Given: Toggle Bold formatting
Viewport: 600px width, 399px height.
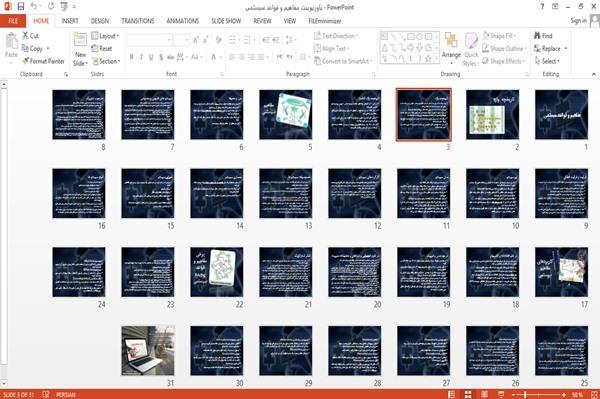Looking at the screenshot, I should pyautogui.click(x=132, y=57).
